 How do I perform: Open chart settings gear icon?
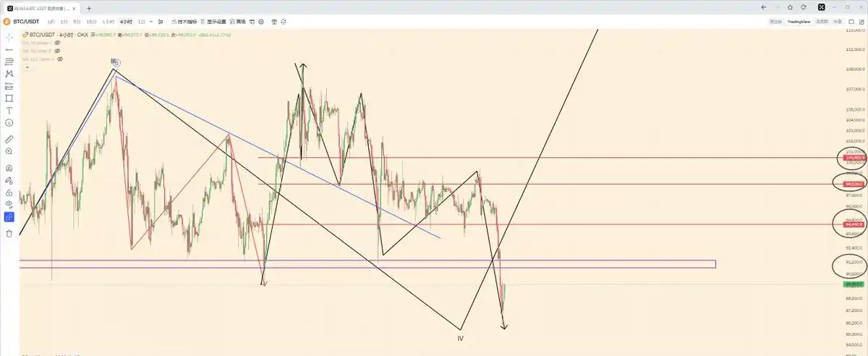pyautogui.click(x=261, y=22)
